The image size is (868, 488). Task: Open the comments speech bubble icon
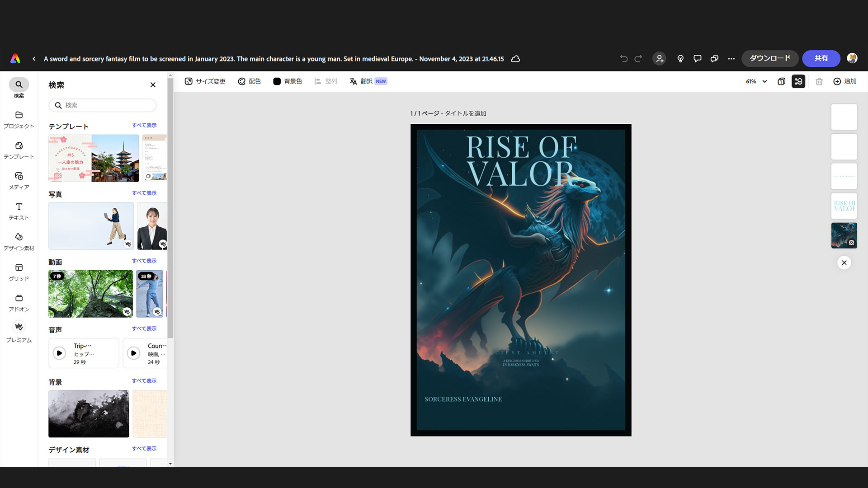[698, 59]
